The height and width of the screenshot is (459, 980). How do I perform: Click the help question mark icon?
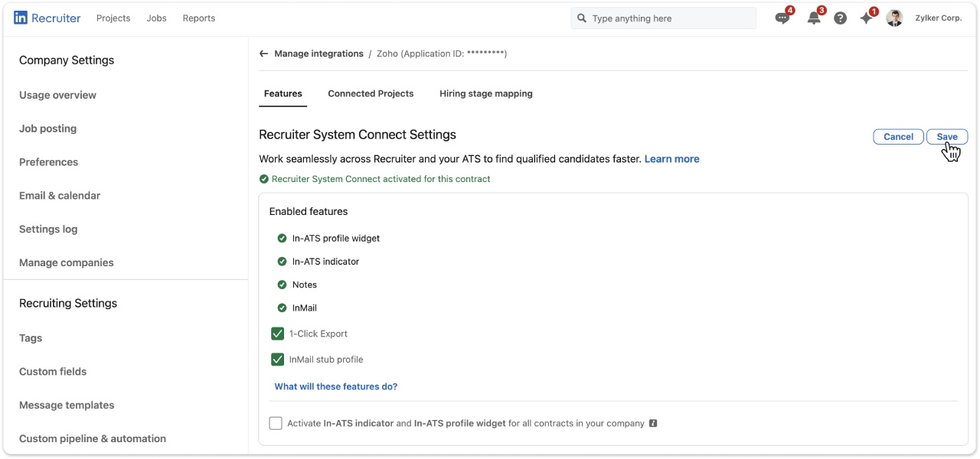point(840,18)
